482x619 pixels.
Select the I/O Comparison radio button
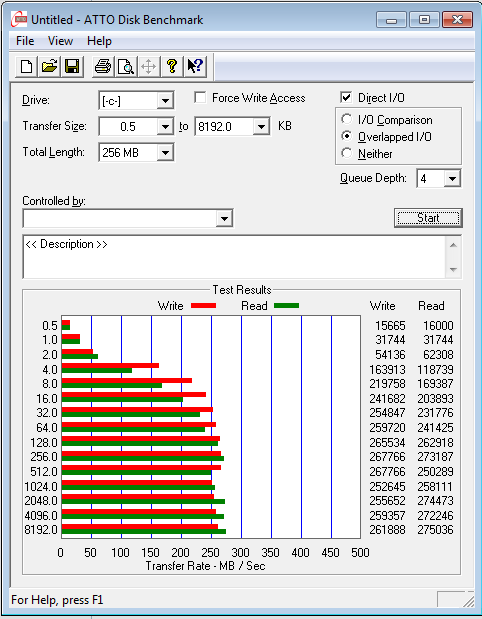coord(347,119)
